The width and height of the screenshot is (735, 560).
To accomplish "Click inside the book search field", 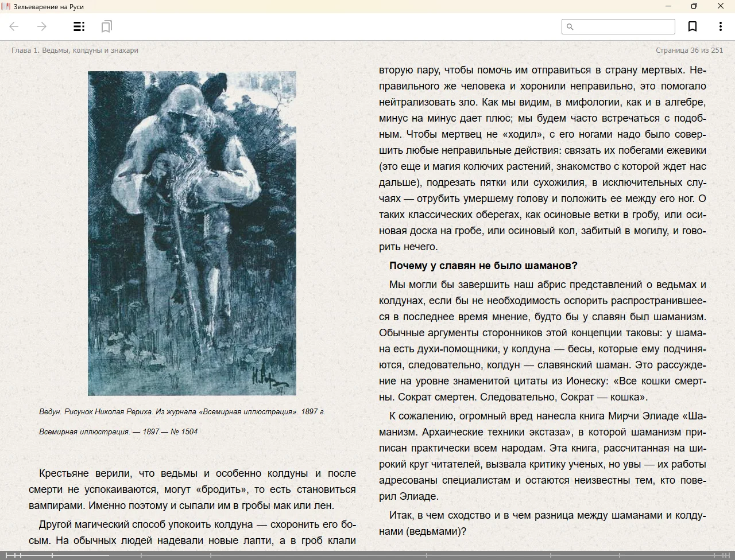I will click(x=623, y=26).
